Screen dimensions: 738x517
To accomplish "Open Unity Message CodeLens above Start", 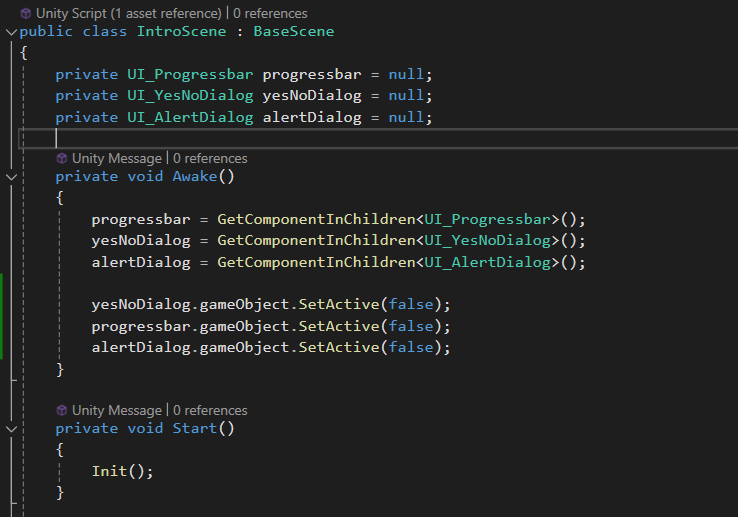I will [117, 410].
